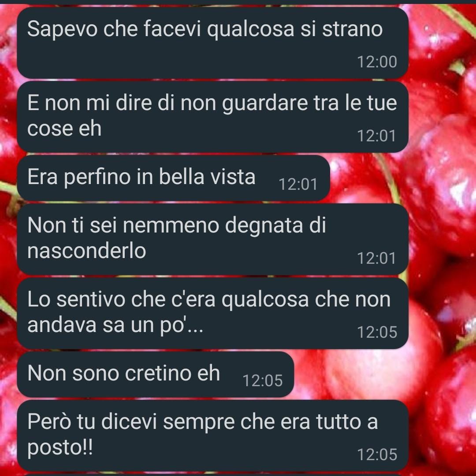Screen dimensions: 476x476
Task: Select message 'E non mi dire di non guardare'
Action: tap(212, 117)
